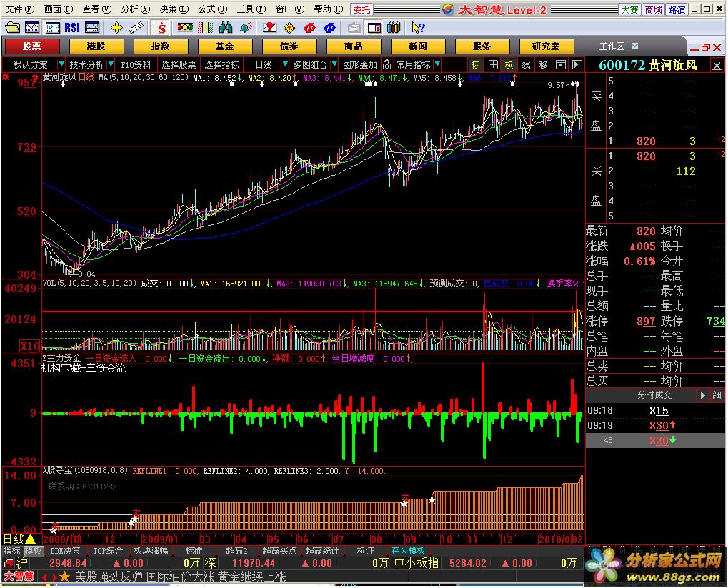Click the yellow diamond arrow icon

click(289, 28)
